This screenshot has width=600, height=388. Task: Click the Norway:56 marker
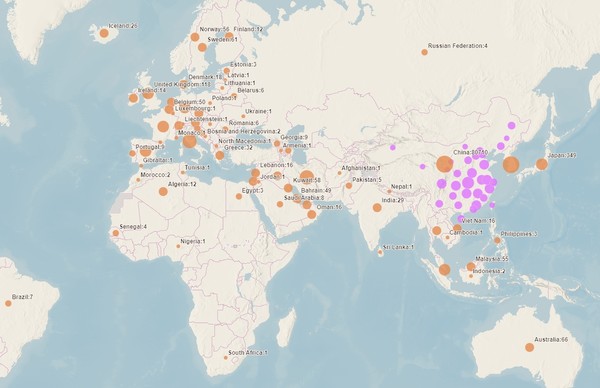(195, 37)
